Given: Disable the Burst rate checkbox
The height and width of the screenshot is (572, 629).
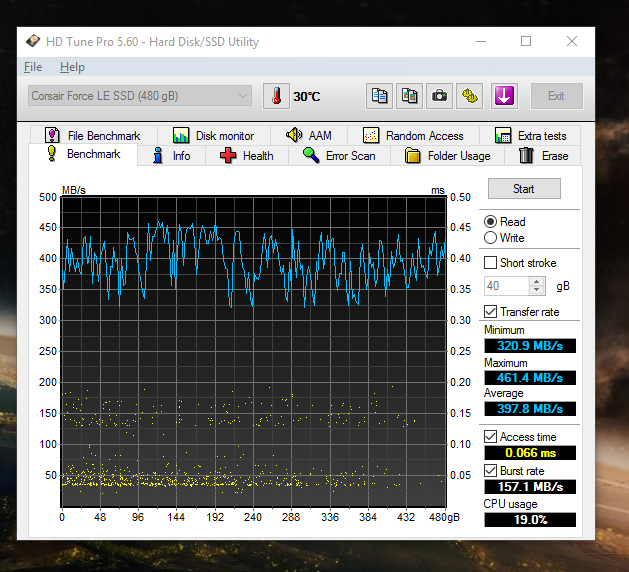Looking at the screenshot, I should 490,470.
